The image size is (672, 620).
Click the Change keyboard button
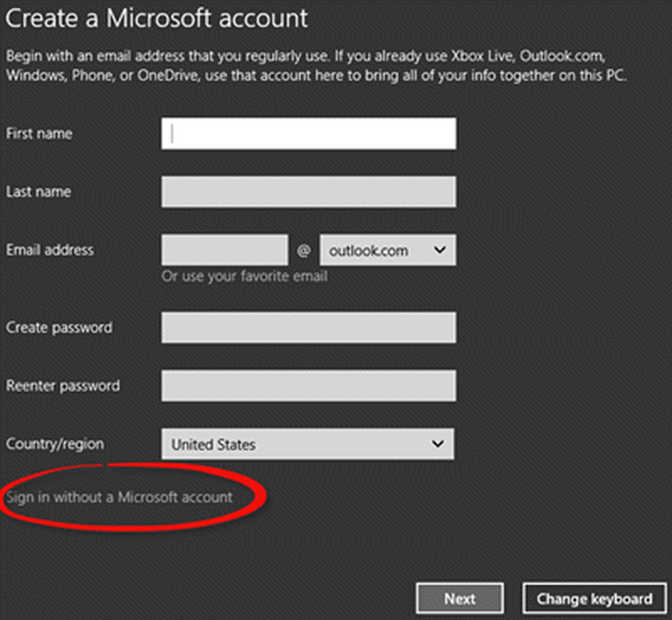[x=595, y=598]
